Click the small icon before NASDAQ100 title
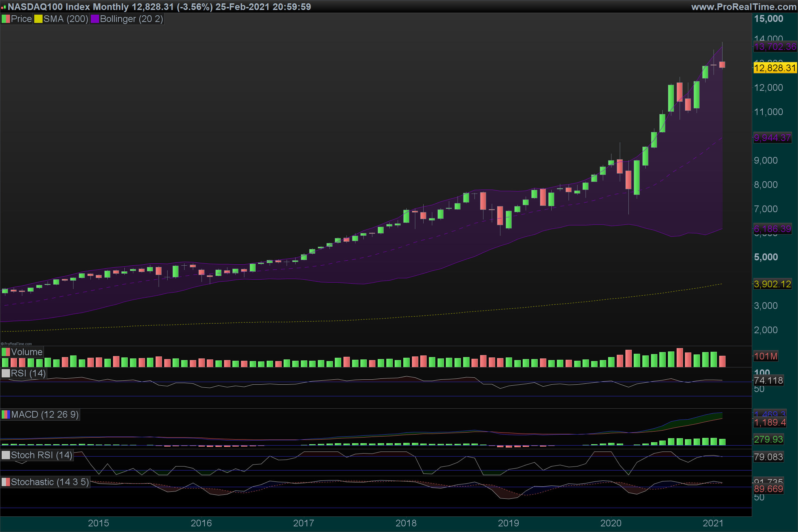798x532 pixels. (3, 7)
